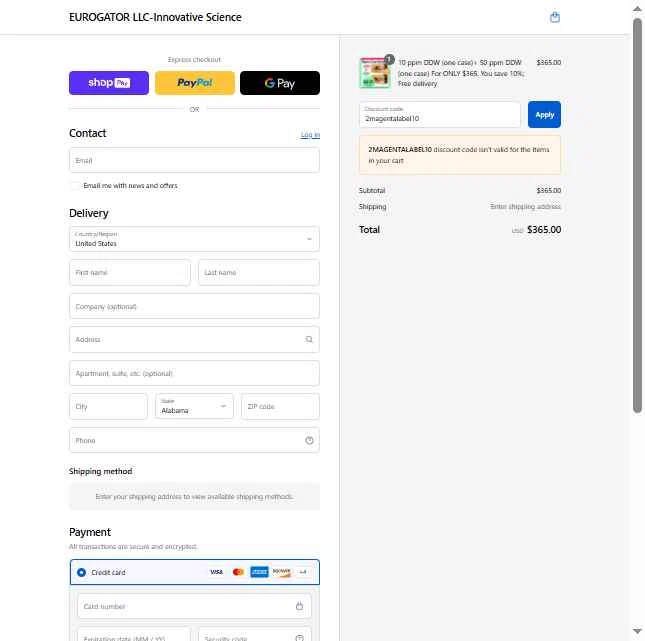
Task: Edit the Discount code field
Action: [439, 115]
